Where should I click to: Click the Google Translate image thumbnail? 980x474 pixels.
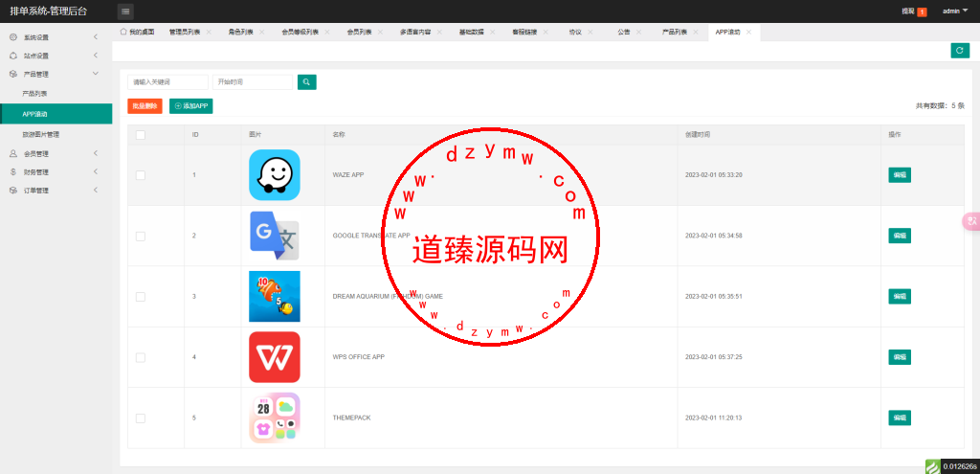click(275, 236)
